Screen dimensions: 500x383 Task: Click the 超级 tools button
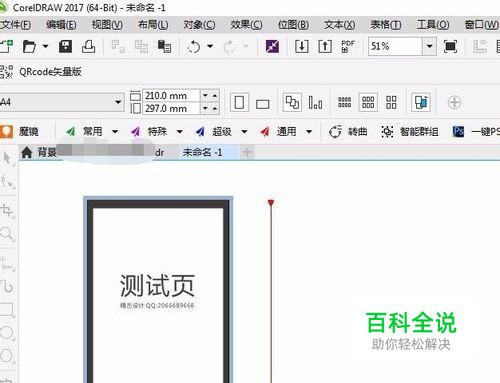coord(214,132)
